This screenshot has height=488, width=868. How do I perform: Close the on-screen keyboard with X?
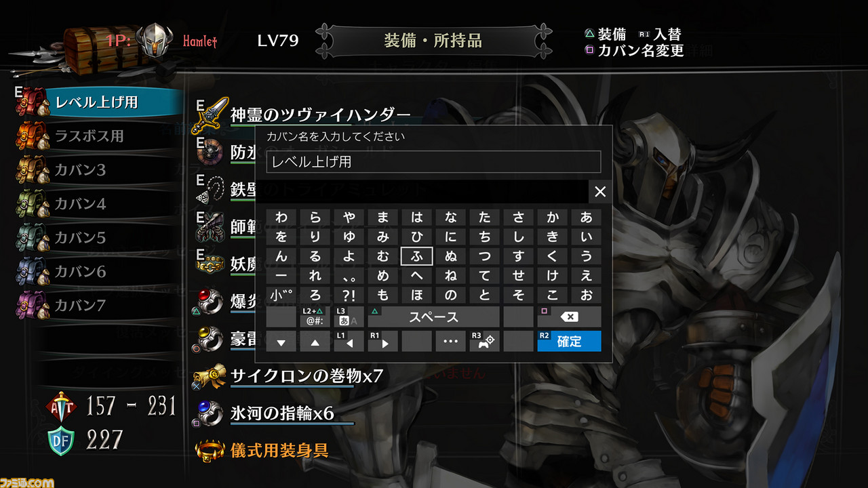[600, 192]
